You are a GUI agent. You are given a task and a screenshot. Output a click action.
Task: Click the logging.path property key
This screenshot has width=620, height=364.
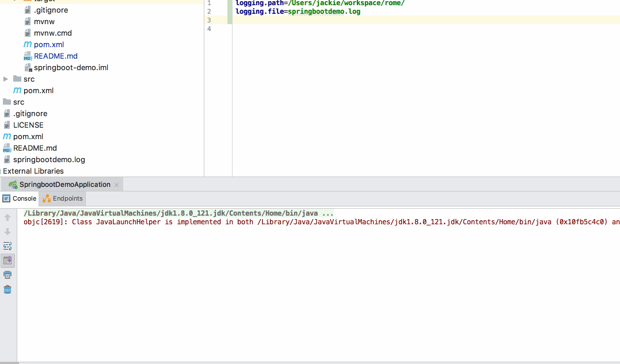(260, 3)
